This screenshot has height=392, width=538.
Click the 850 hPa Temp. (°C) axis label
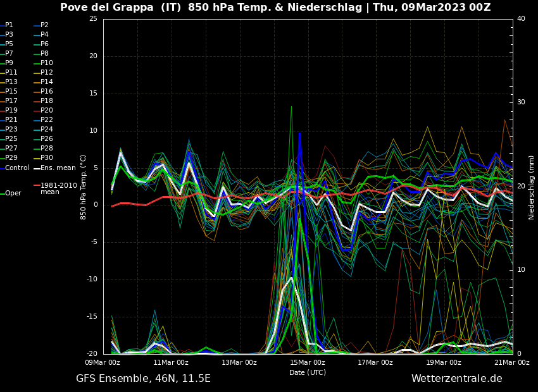point(83,187)
